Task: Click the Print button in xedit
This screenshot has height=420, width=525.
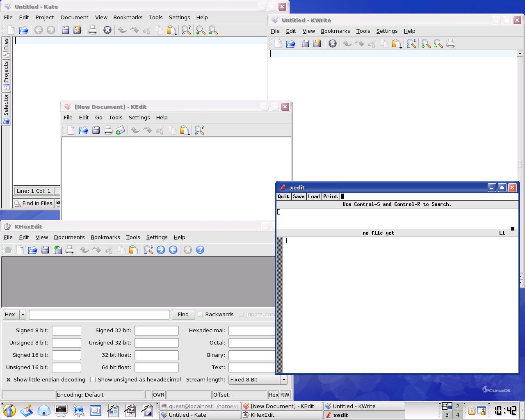Action: 330,196
